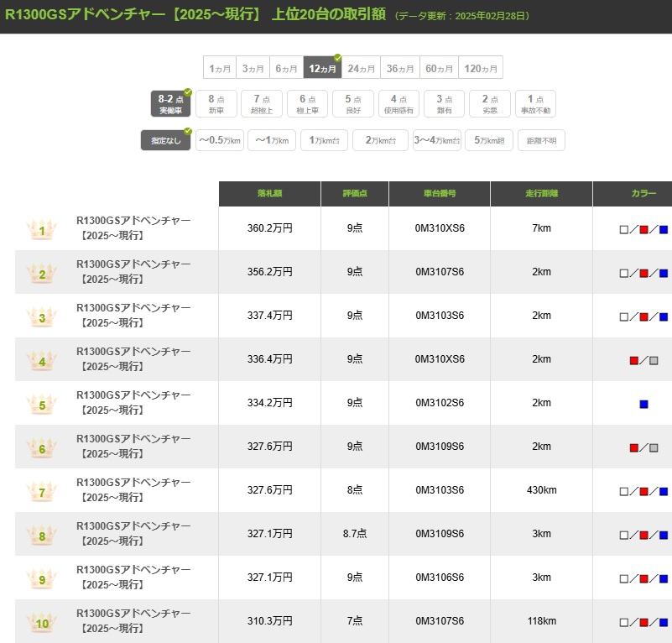The width and height of the screenshot is (672, 643).
Task: Choose the 3〜4万km台 mileage filter
Action: (x=437, y=140)
